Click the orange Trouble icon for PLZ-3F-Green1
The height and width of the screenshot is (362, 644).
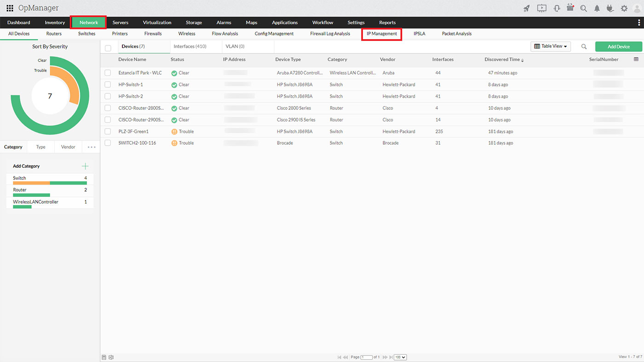pyautogui.click(x=174, y=132)
